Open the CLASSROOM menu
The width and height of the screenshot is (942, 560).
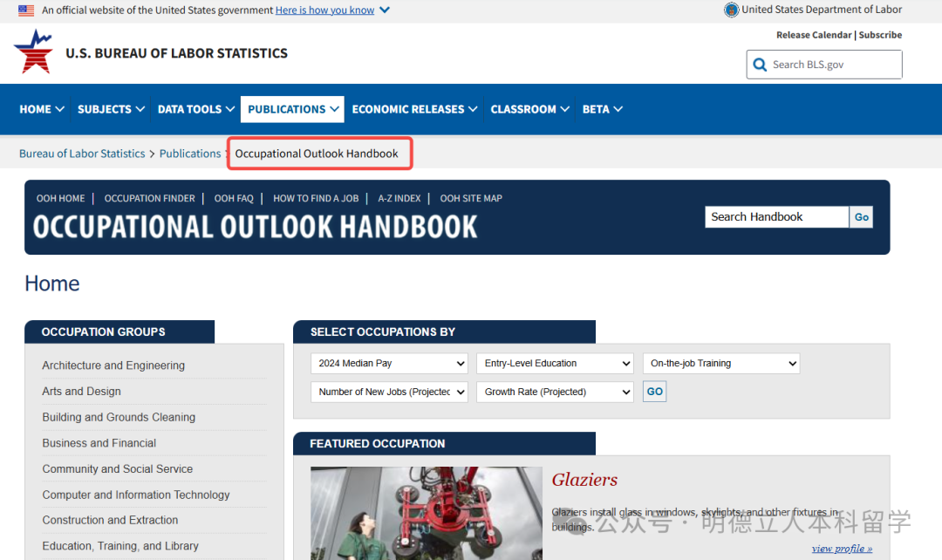click(529, 109)
